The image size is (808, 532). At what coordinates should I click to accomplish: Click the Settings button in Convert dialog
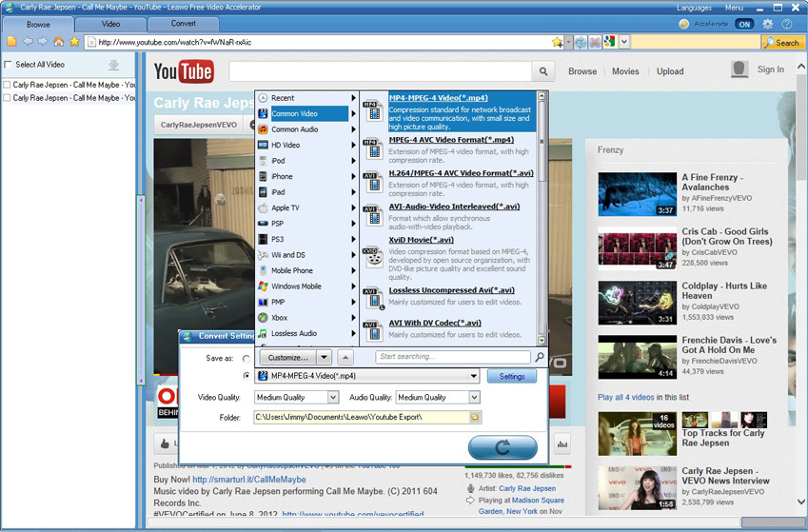tap(511, 376)
